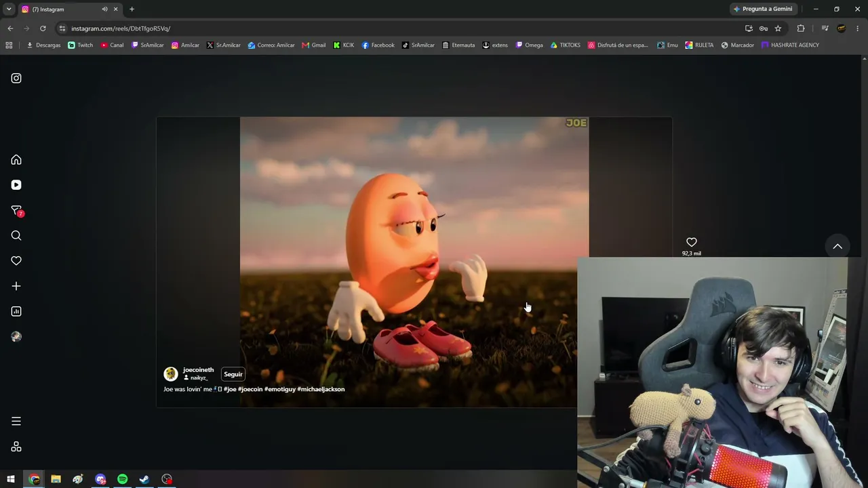
Task: Expand the tab search dropdown
Action: pyautogui.click(x=9, y=9)
